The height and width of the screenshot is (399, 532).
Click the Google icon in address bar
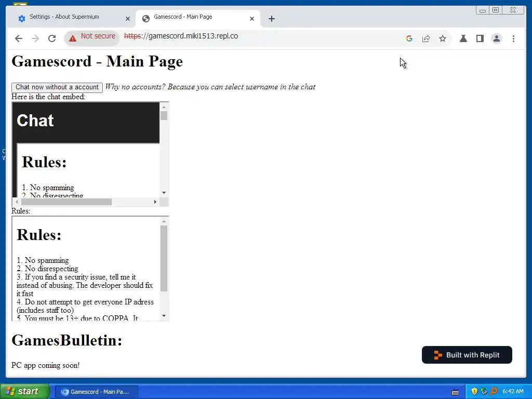pos(409,38)
